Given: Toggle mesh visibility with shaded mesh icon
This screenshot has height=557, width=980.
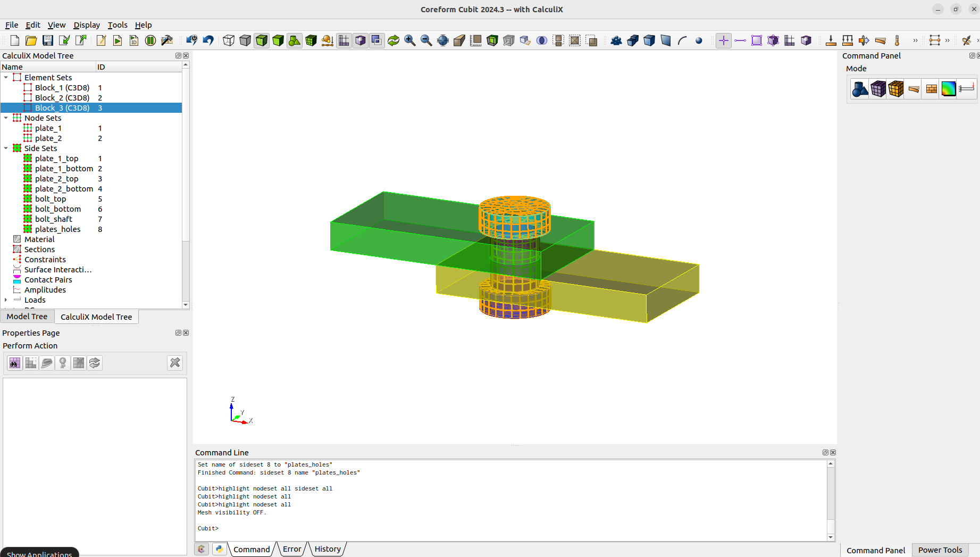Looking at the screenshot, I should [x=311, y=40].
